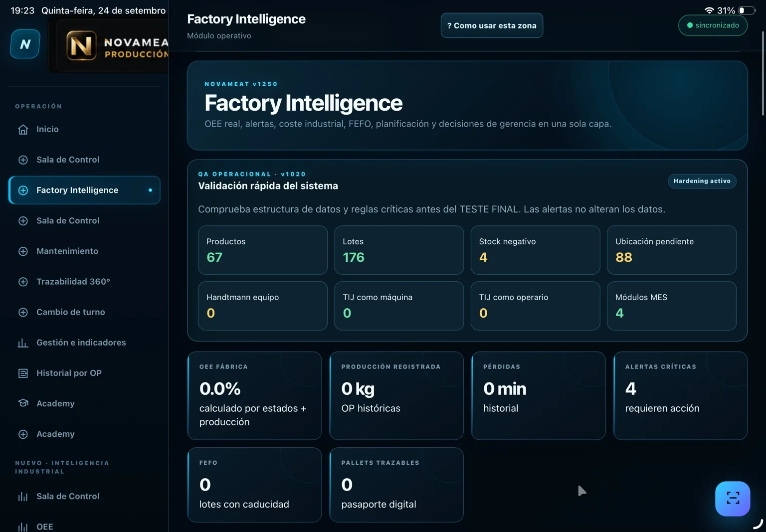
Task: Click the 'QA OPERACIONAL · v1020' label
Action: click(252, 174)
